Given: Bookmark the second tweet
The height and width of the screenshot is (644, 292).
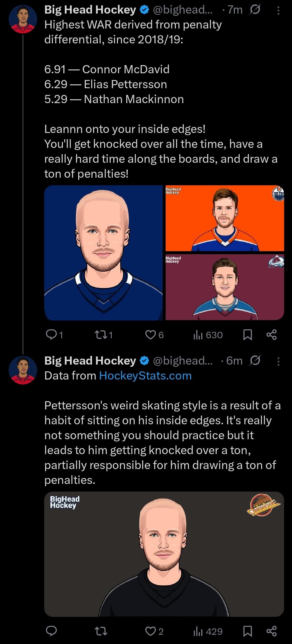Looking at the screenshot, I should pyautogui.click(x=248, y=632).
